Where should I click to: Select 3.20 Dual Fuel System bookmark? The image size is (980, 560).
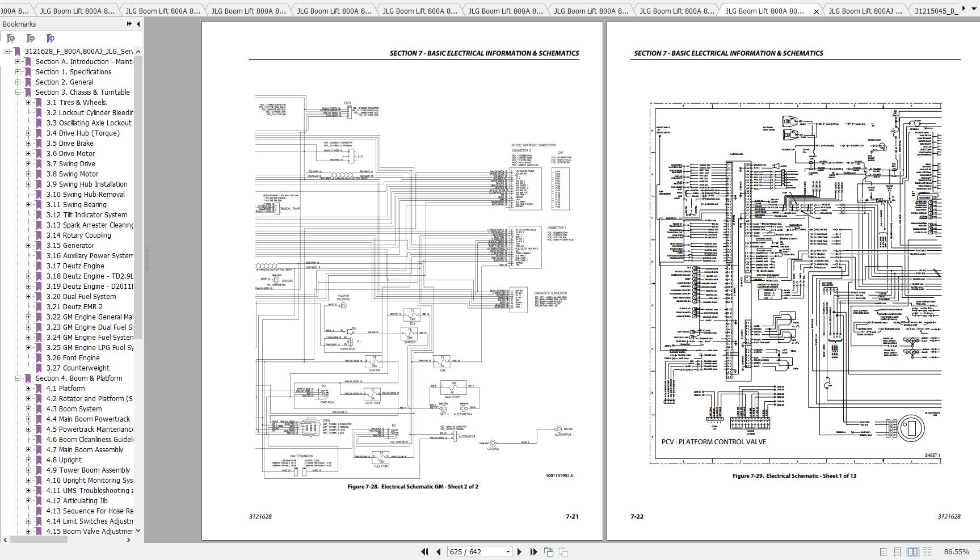pyautogui.click(x=81, y=297)
